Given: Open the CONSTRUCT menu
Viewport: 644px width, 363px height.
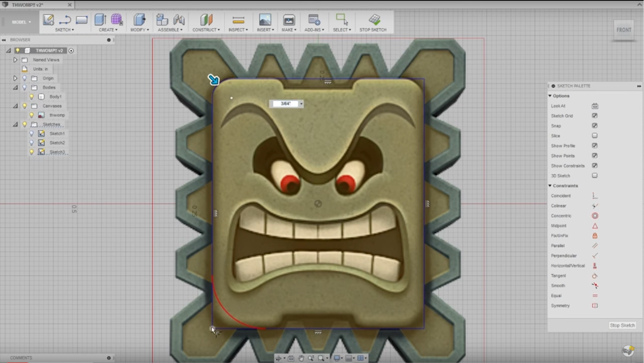Looking at the screenshot, I should point(206,30).
